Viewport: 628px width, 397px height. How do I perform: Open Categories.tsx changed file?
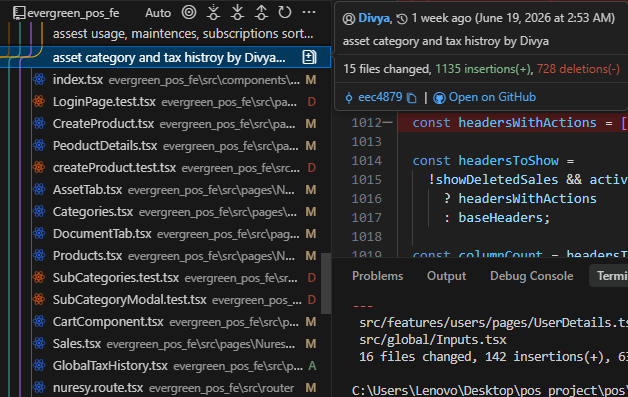[x=176, y=212]
